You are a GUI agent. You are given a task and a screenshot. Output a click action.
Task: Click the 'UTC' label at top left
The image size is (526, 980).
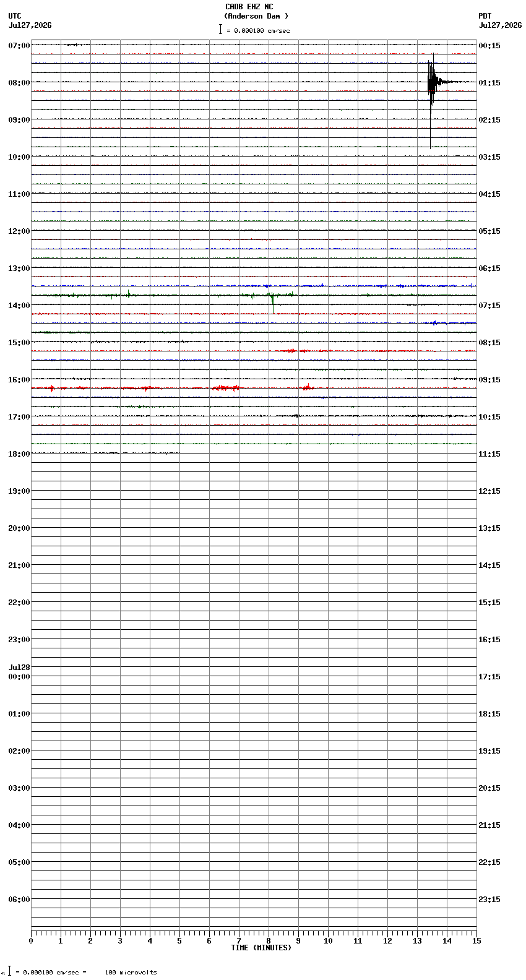click(x=15, y=16)
